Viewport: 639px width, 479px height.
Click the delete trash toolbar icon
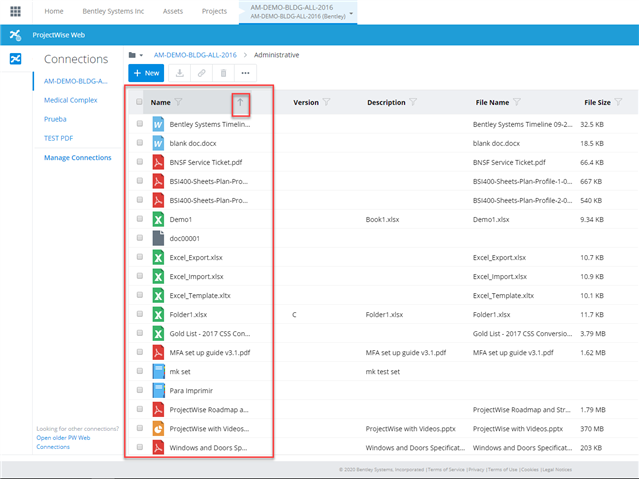pyautogui.click(x=223, y=73)
